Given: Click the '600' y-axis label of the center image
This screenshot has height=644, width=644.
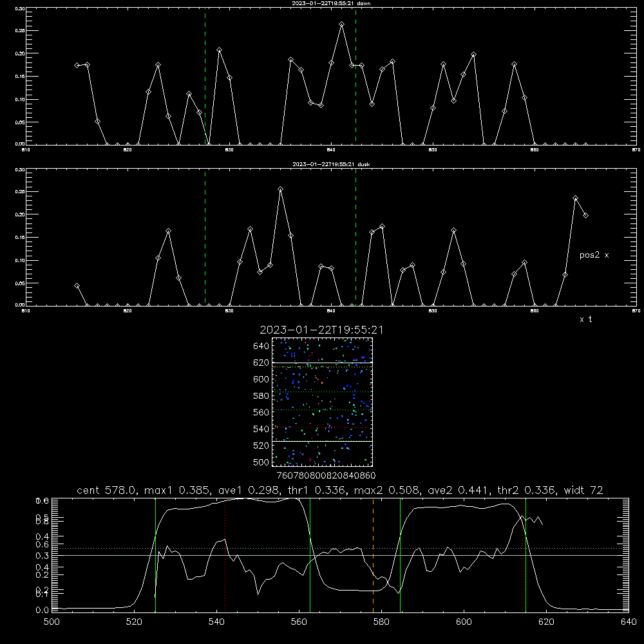Looking at the screenshot, I should click(x=261, y=379).
